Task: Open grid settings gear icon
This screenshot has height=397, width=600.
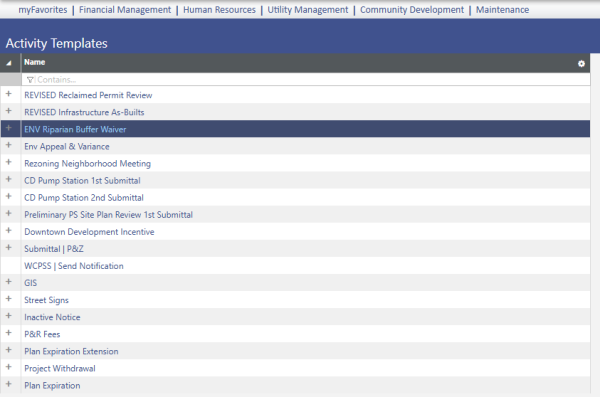Action: (581, 64)
